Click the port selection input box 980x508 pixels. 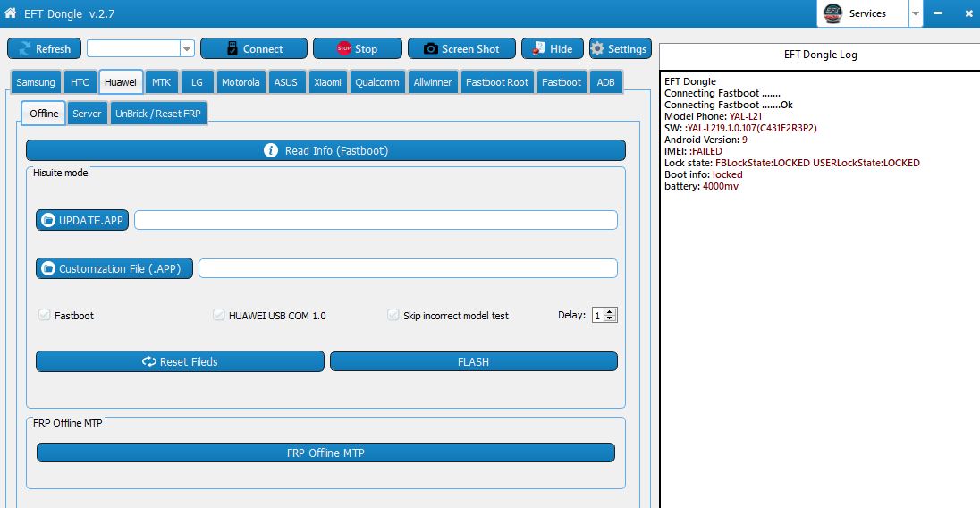pos(134,48)
